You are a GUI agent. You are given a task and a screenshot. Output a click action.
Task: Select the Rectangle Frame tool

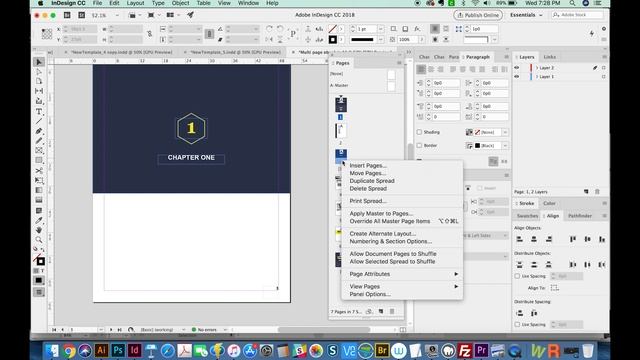pos(39,151)
